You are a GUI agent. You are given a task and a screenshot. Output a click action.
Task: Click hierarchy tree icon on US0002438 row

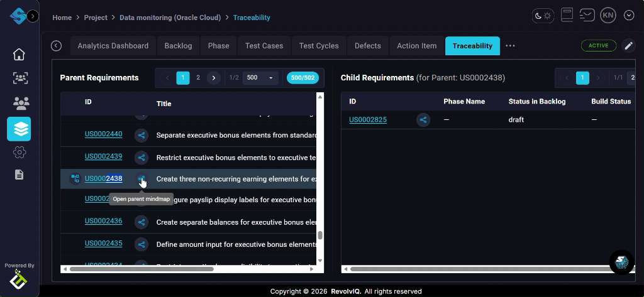click(75, 178)
